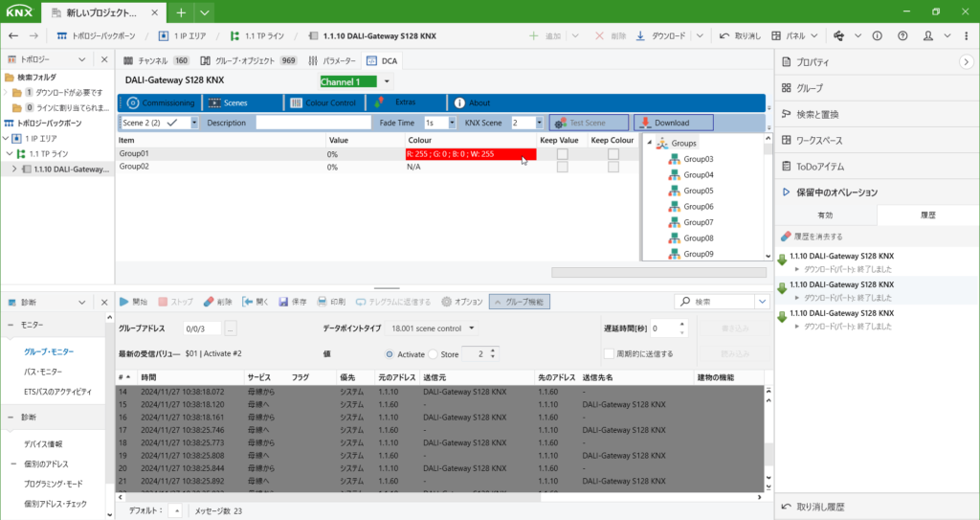Click the red Colour cell for Group01
980x520 pixels.
471,154
